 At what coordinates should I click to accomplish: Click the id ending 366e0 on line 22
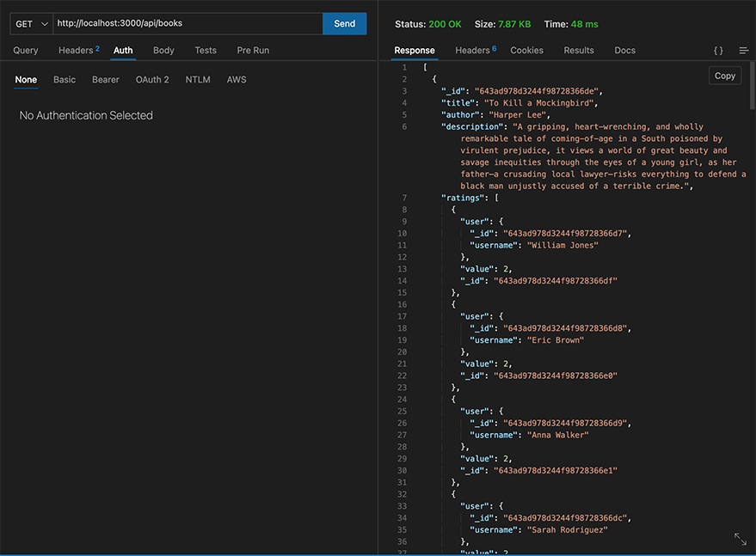[556, 376]
